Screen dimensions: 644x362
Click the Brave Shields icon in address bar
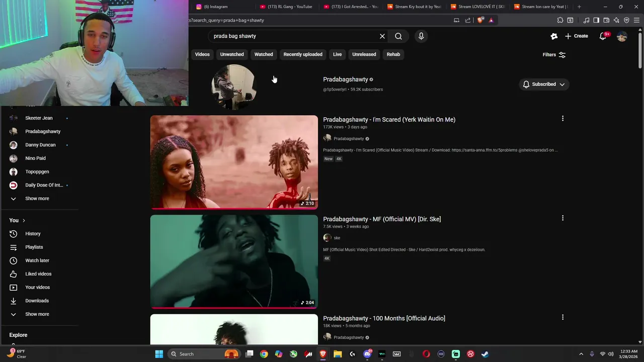(x=480, y=20)
